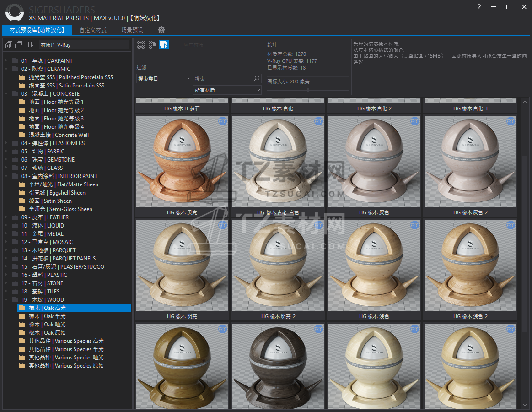Select 缎面瓷 SSS | Satin Porcelain SSS
Screen dimensions: 532x412
tap(66, 86)
